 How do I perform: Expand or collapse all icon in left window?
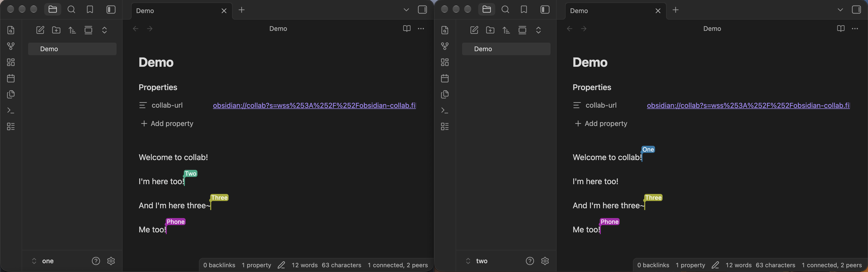(104, 30)
